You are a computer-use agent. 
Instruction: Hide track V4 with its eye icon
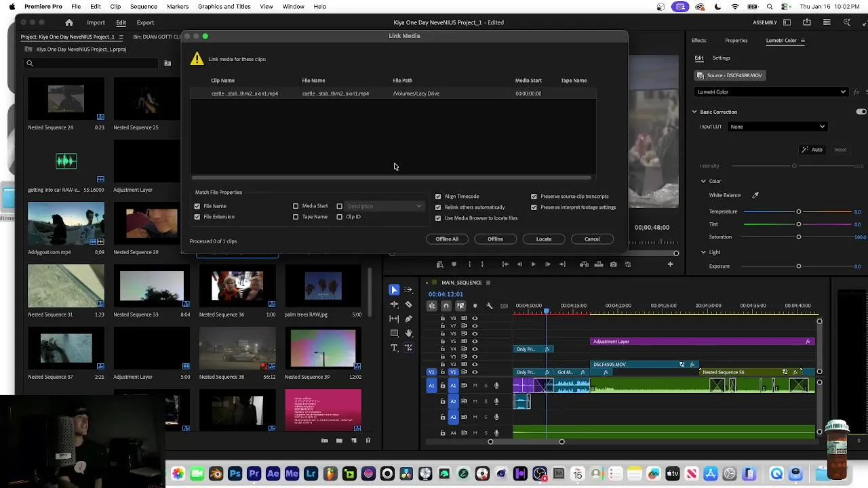click(475, 349)
